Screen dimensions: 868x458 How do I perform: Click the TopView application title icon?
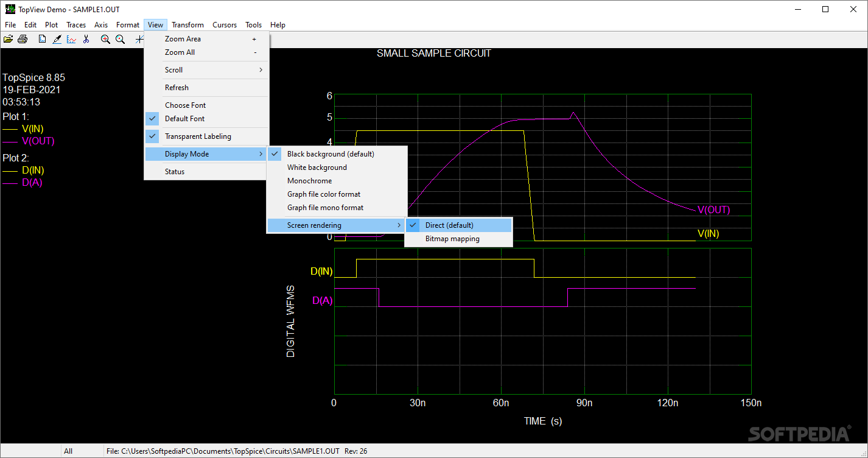click(10, 9)
